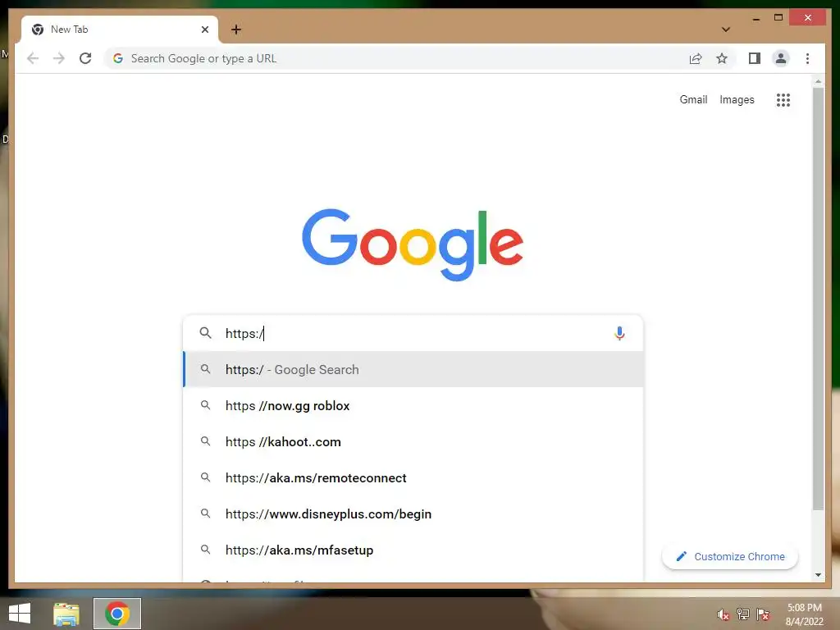Start voice search with the microphone
Image resolution: width=840 pixels, height=630 pixels.
(619, 333)
